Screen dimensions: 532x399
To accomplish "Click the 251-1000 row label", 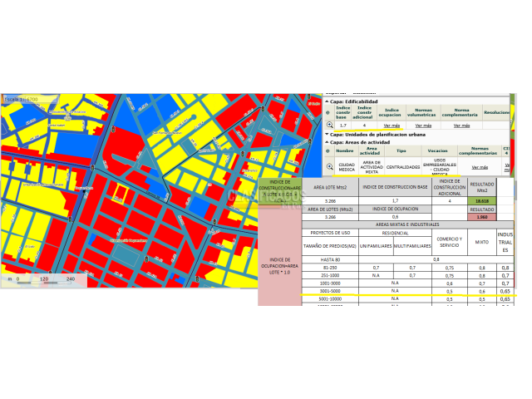I will (x=330, y=275).
